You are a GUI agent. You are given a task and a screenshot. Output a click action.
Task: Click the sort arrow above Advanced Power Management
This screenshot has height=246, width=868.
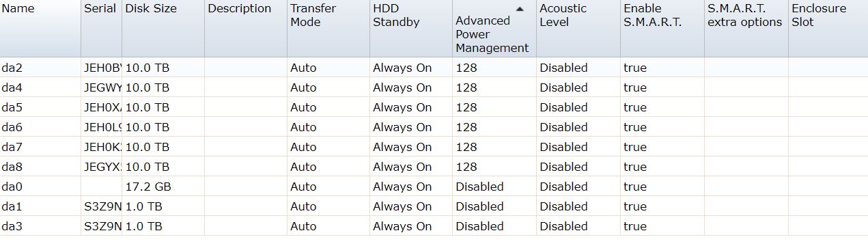(520, 9)
